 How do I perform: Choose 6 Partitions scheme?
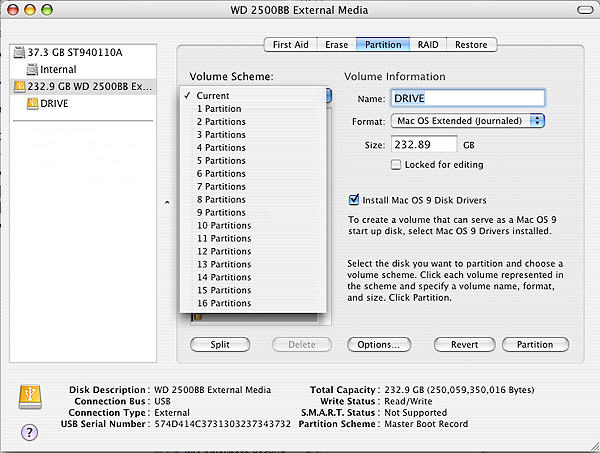point(253,174)
